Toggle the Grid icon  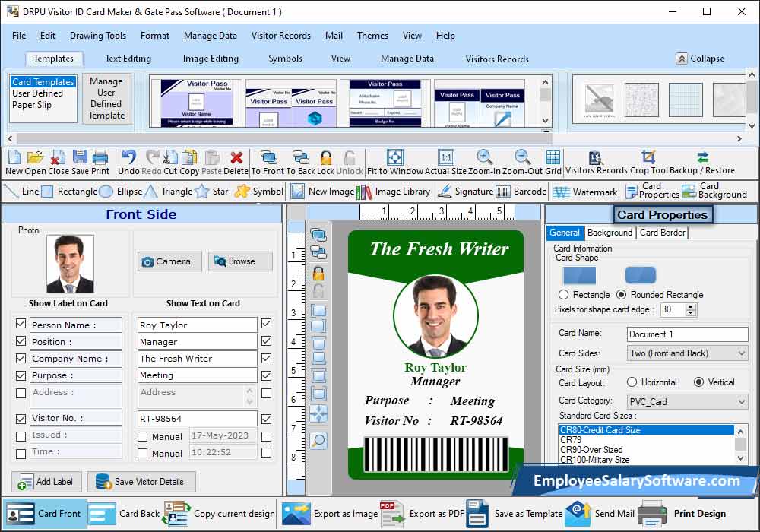point(553,157)
